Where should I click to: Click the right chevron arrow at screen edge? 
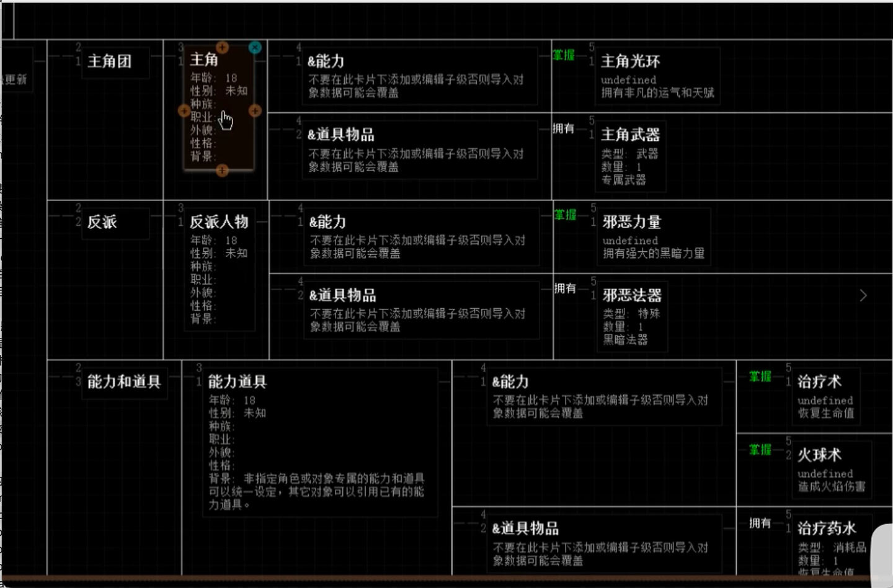pos(863,296)
